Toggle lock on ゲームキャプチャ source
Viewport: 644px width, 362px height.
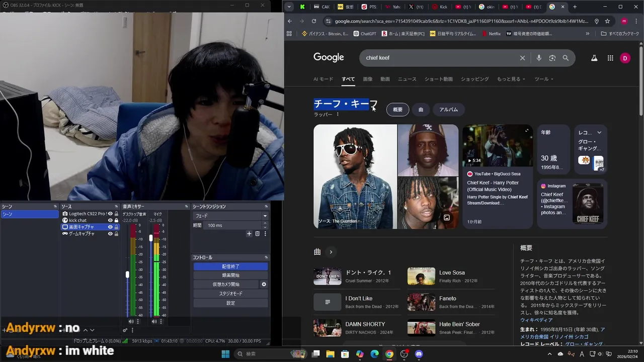point(116,233)
